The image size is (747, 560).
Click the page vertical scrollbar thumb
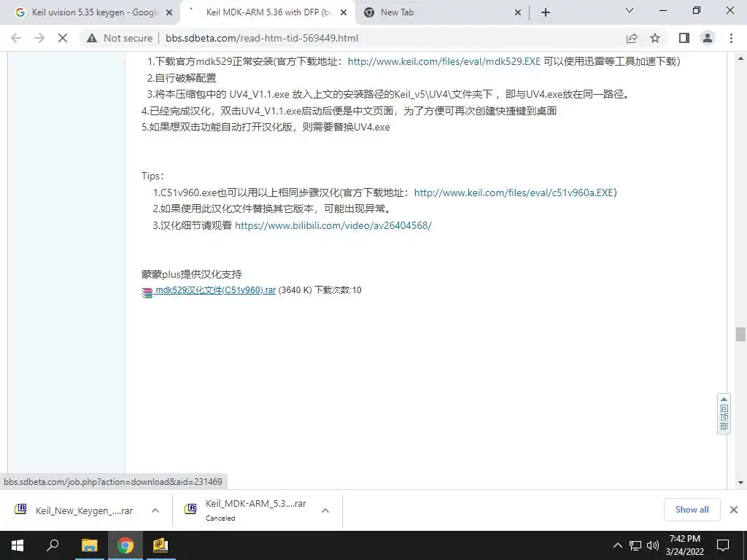[740, 334]
